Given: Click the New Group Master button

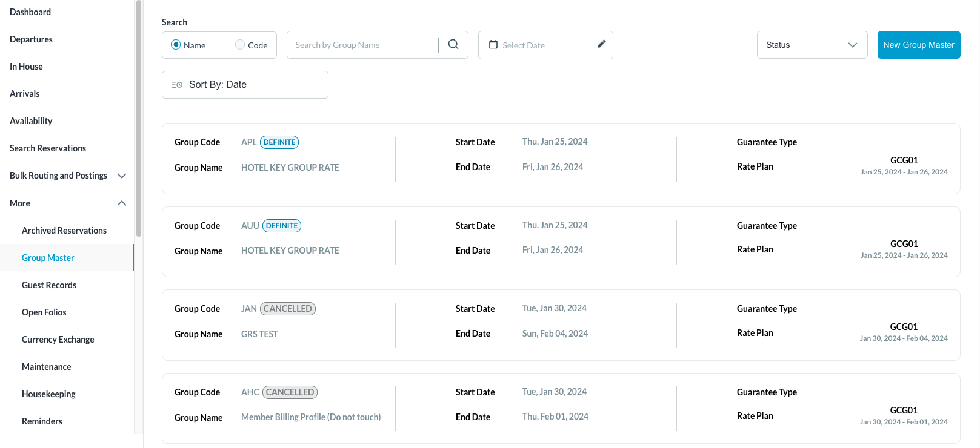Looking at the screenshot, I should [918, 45].
